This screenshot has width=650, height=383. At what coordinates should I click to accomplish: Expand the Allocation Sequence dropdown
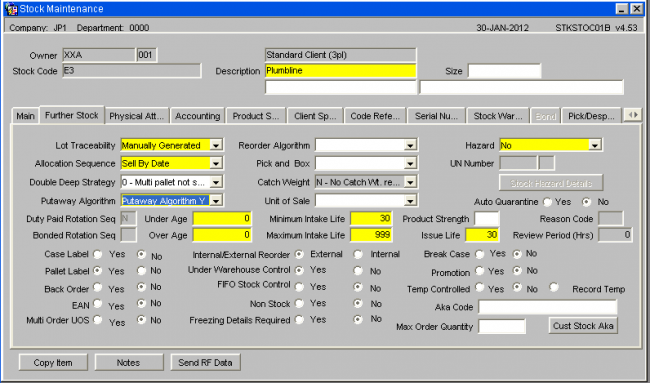point(216,163)
